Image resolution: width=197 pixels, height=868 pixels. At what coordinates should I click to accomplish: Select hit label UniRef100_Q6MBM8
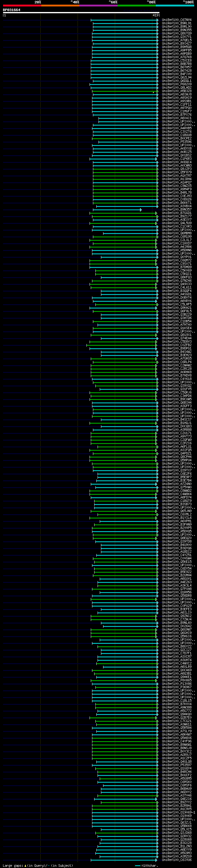click(x=176, y=233)
